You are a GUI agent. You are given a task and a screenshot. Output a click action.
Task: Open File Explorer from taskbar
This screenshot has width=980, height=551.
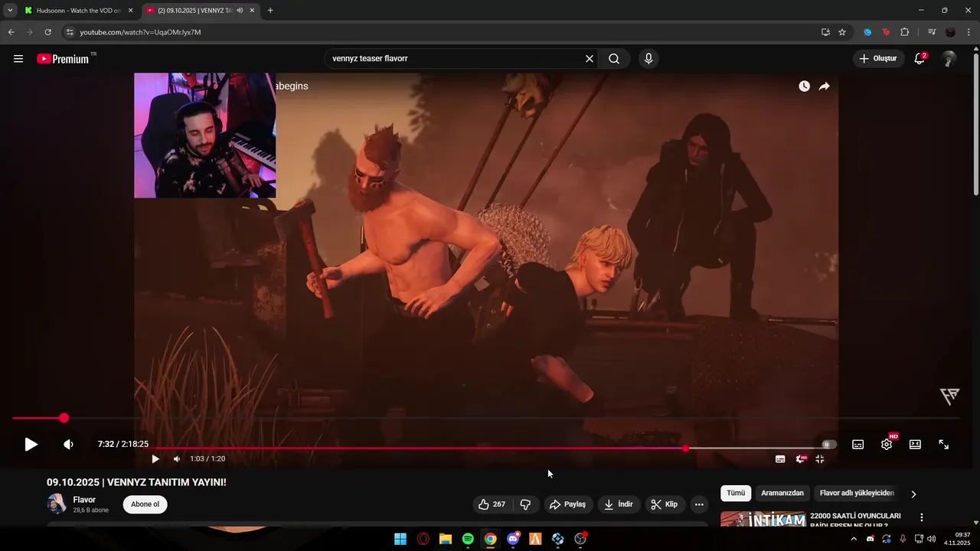tap(446, 539)
